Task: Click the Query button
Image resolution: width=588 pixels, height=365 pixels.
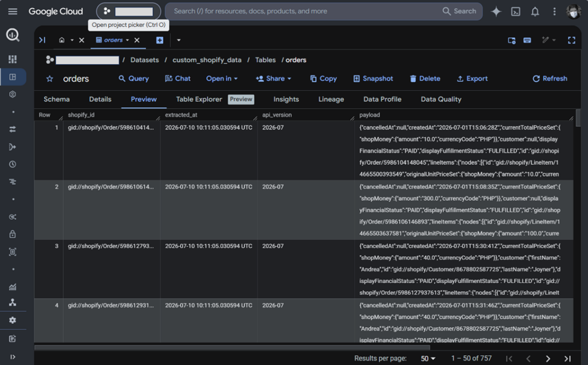Action: [x=133, y=79]
